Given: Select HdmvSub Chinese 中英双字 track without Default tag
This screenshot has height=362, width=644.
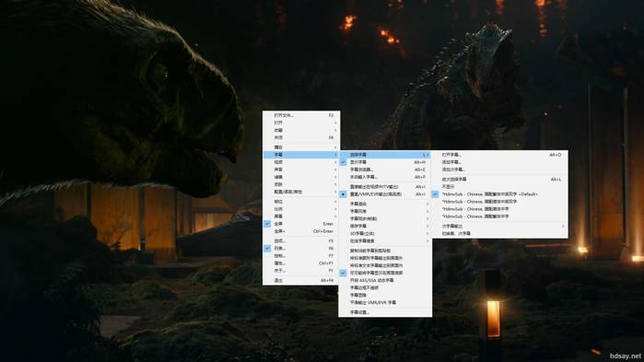Looking at the screenshot, I should click(x=499, y=202).
